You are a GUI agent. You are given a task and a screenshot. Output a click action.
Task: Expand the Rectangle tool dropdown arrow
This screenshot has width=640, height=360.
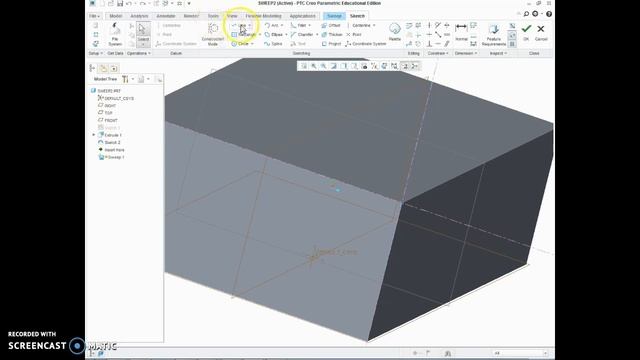[260, 35]
